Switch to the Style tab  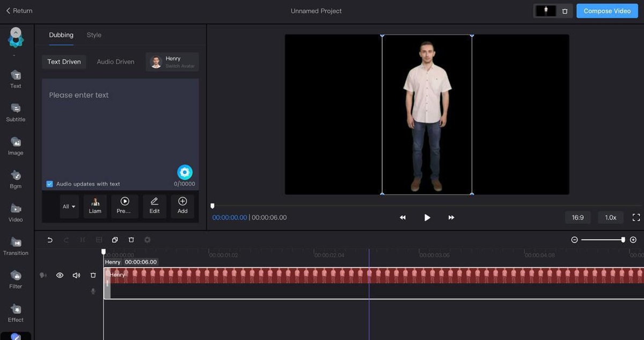point(94,35)
